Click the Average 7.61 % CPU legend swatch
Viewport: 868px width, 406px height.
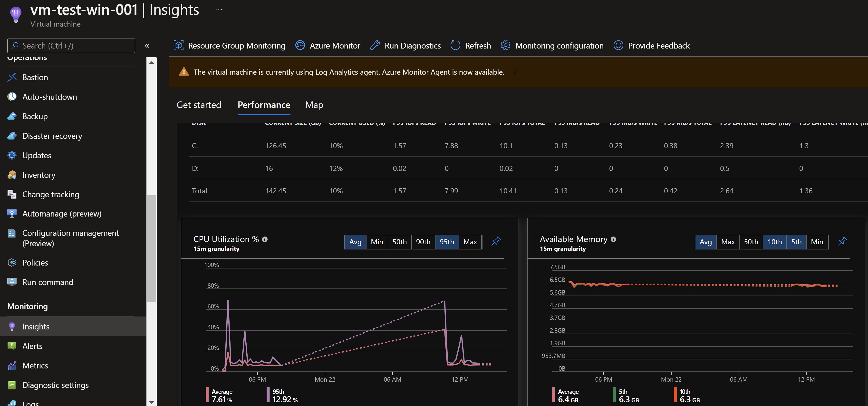coord(207,395)
